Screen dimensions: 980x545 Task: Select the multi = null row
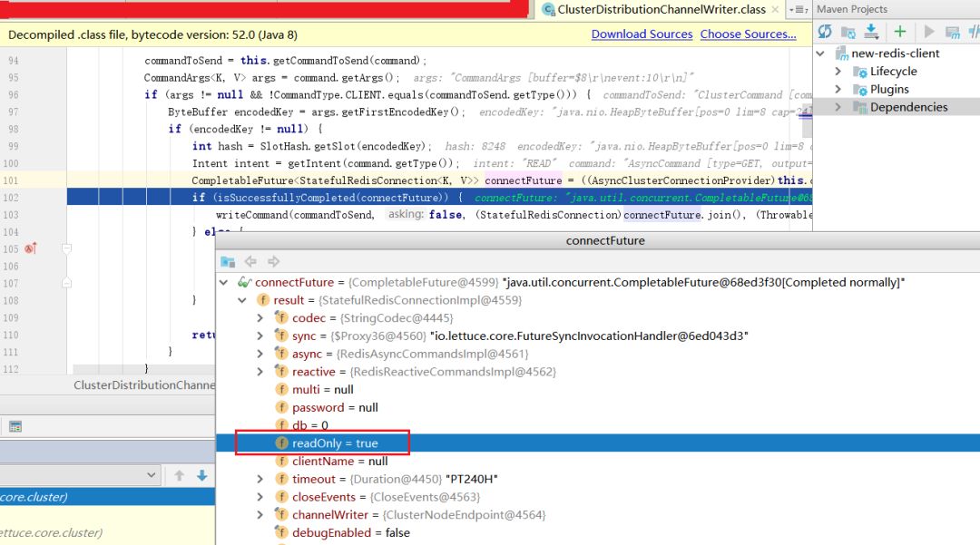coord(597,390)
